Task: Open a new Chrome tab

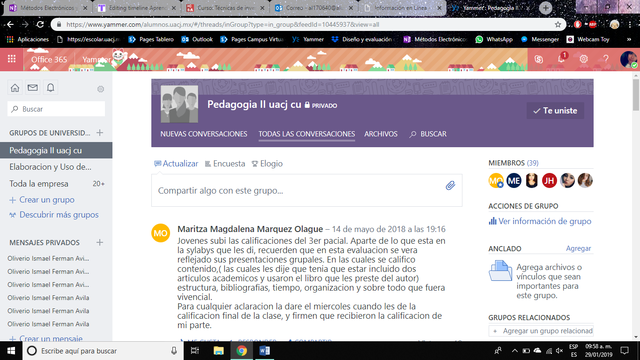Action: 545,8
